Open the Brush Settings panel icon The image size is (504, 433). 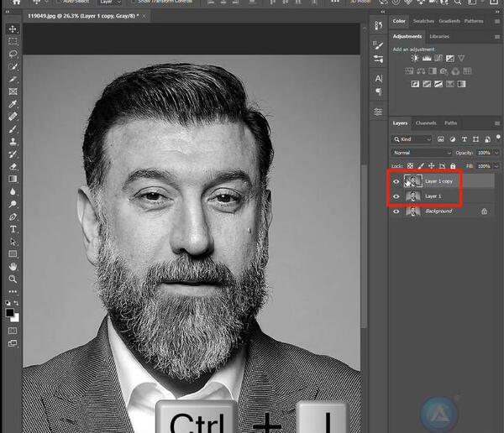(378, 45)
